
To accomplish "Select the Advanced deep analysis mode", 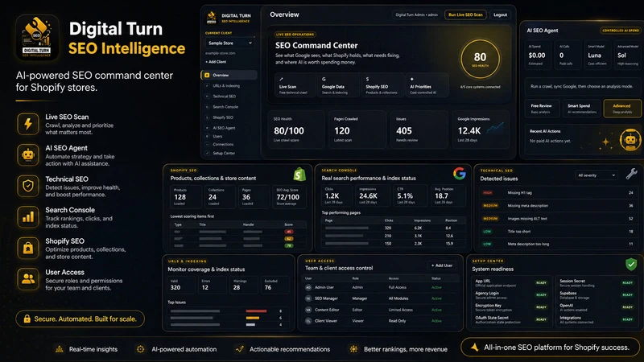I will [621, 109].
